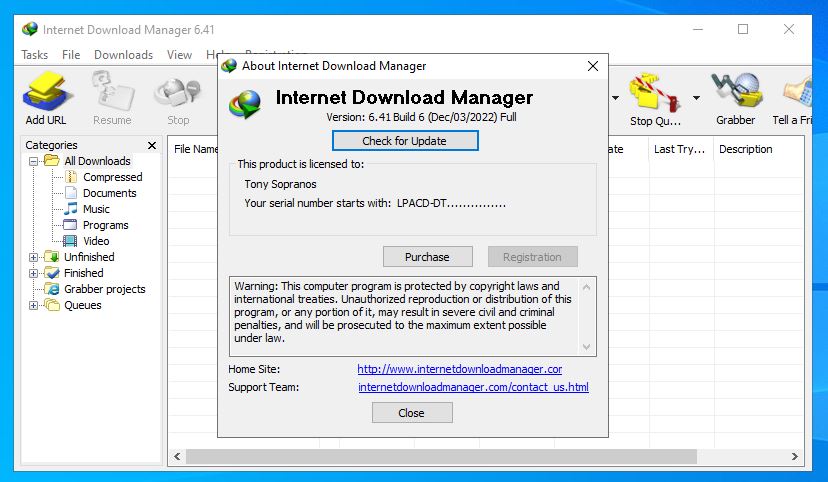
Task: Open the Video category
Action: [x=96, y=241]
